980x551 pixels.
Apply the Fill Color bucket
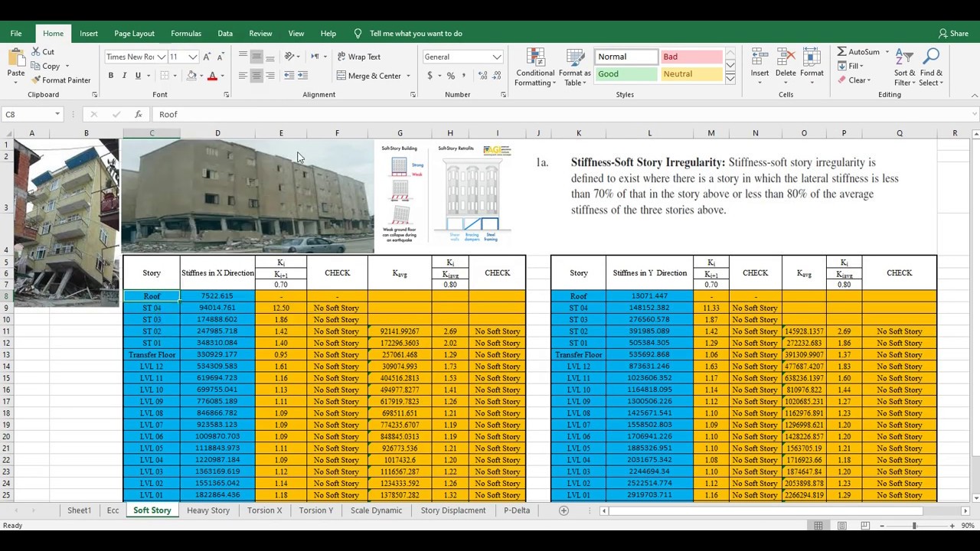[191, 76]
